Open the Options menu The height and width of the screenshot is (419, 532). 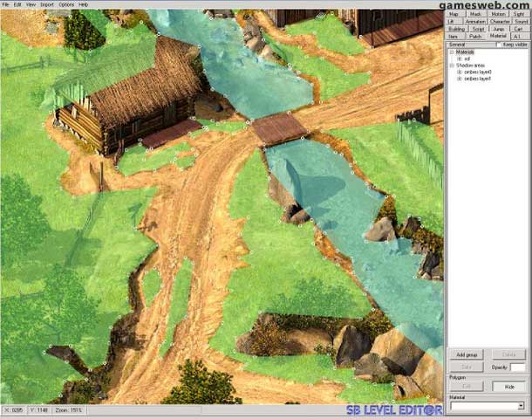point(66,4)
